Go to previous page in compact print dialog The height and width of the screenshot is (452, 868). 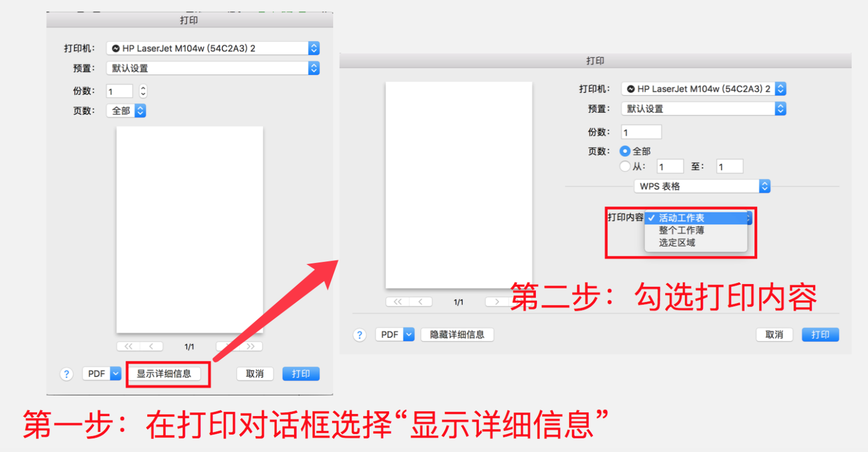(151, 347)
